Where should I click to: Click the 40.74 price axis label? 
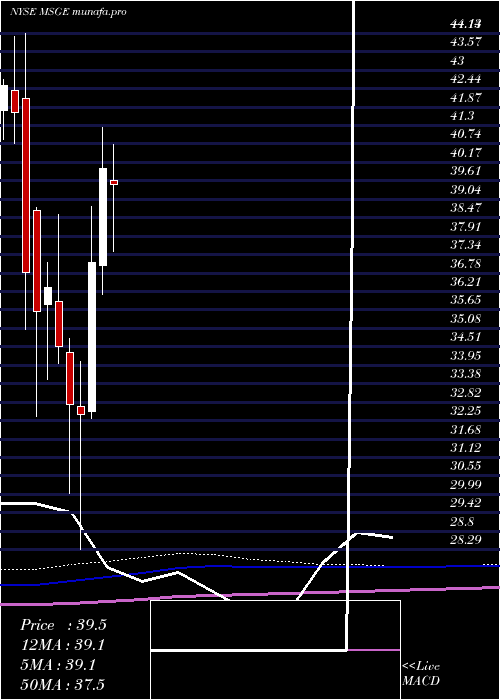466,135
